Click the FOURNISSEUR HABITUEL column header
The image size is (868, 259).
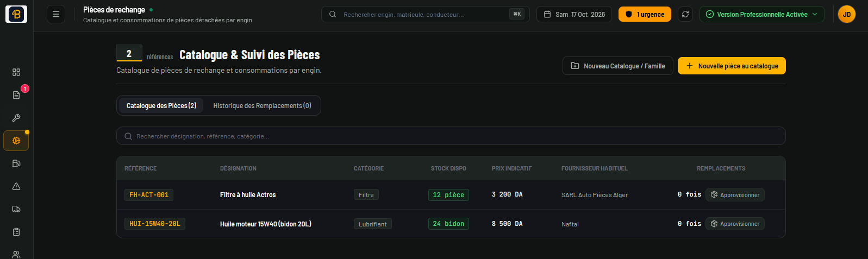595,168
